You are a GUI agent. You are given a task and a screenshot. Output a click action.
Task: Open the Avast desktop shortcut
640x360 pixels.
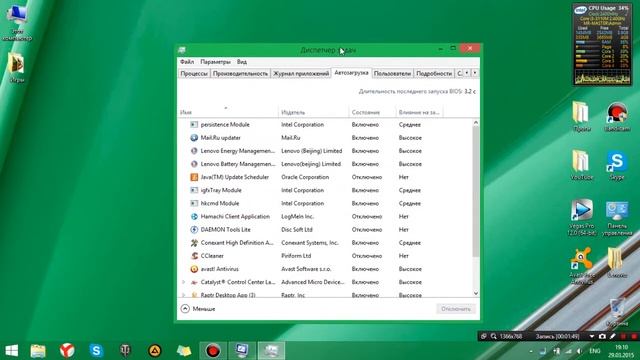click(582, 266)
